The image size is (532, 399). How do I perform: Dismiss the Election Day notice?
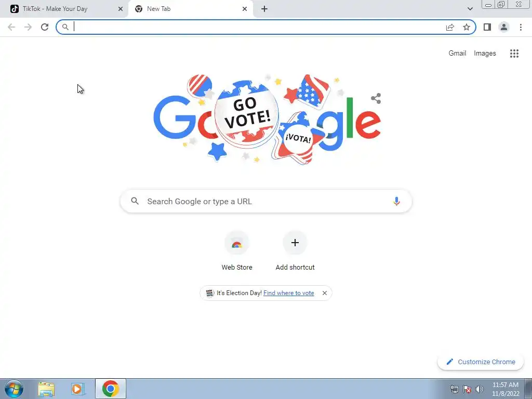pyautogui.click(x=325, y=293)
